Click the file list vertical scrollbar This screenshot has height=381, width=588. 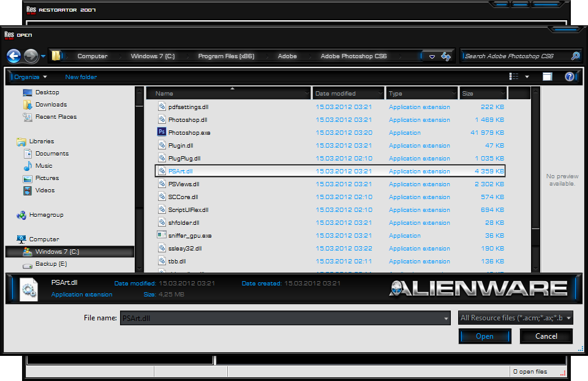click(535, 179)
